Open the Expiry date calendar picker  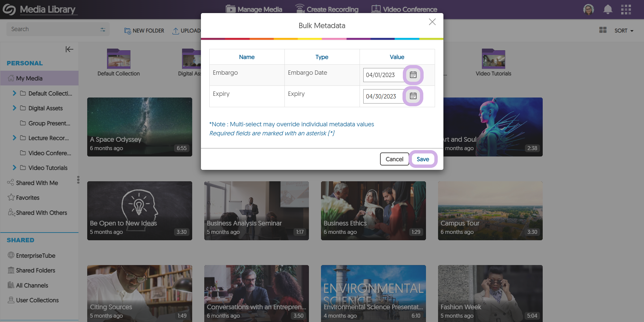point(413,96)
